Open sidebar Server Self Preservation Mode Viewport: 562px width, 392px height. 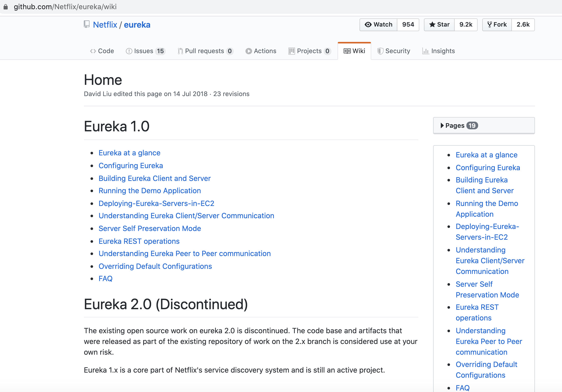487,290
